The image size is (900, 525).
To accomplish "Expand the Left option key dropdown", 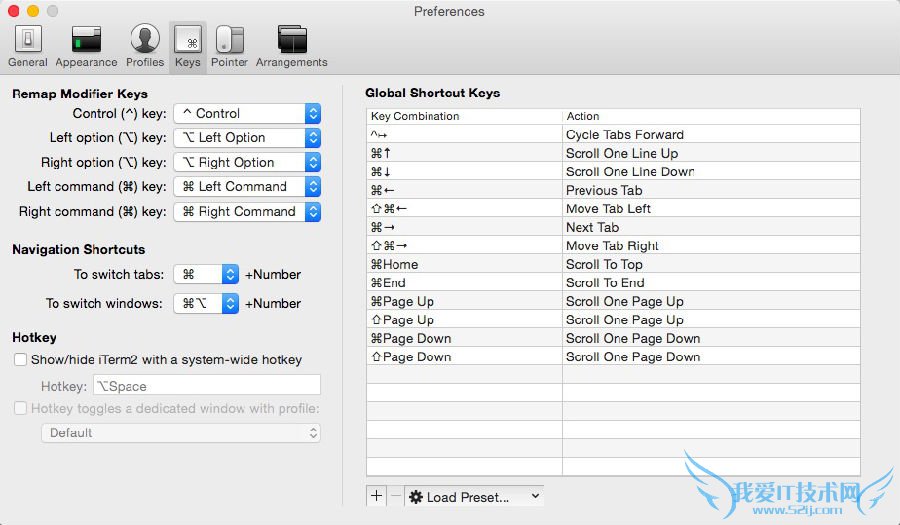I will point(246,138).
